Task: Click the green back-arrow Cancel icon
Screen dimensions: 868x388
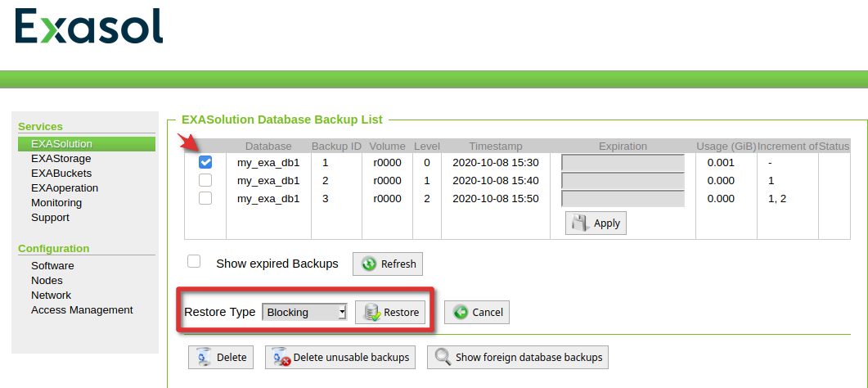Action: point(461,312)
